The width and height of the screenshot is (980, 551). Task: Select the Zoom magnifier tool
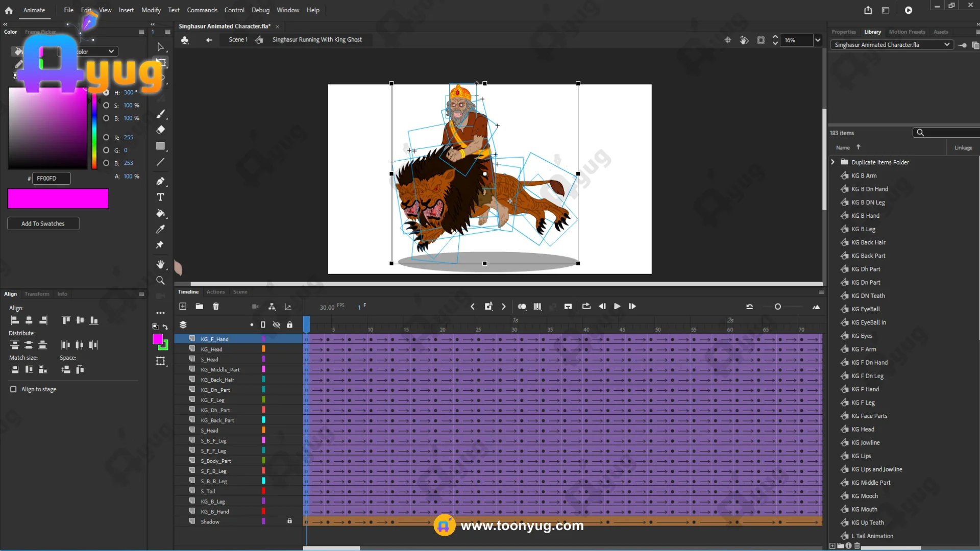coord(160,281)
